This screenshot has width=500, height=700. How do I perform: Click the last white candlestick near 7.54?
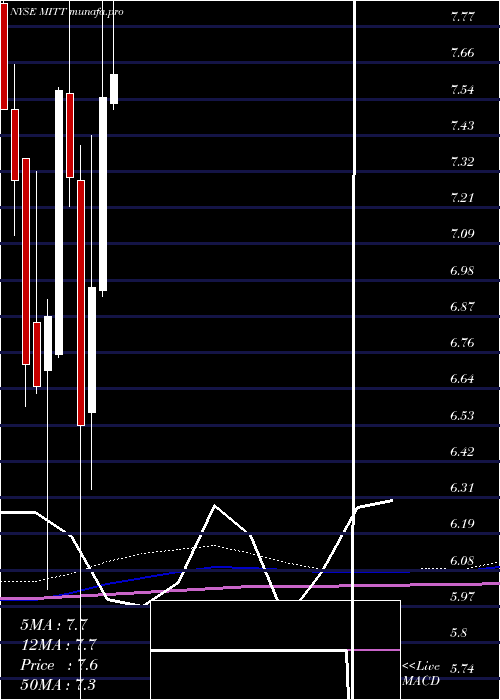[114, 89]
